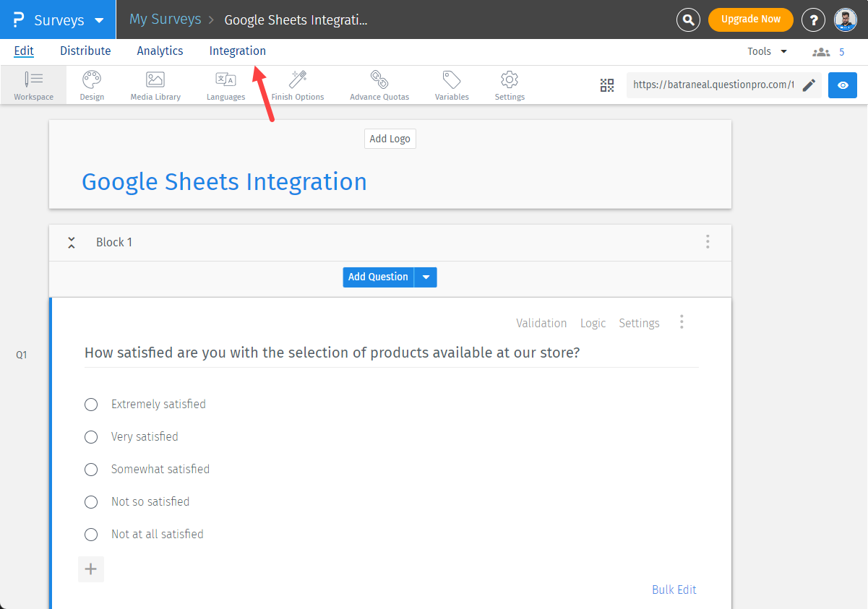Switch to the Integration tab
Viewport: 868px width, 609px height.
237,51
